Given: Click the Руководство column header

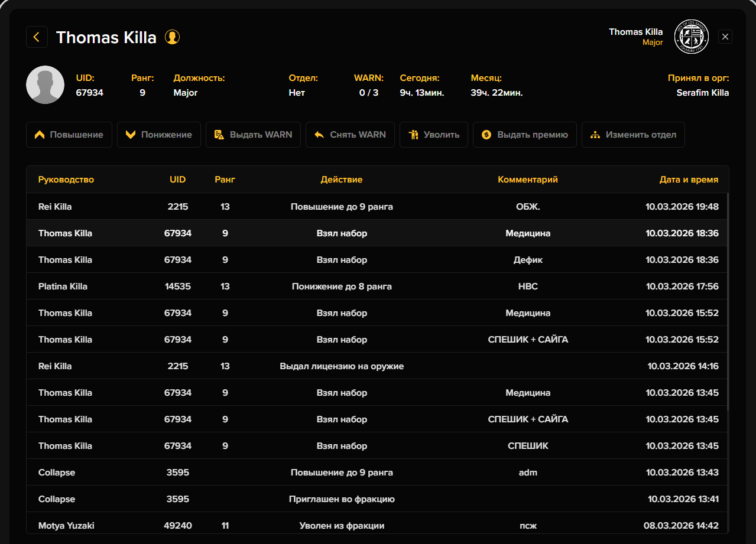Looking at the screenshot, I should point(66,180).
